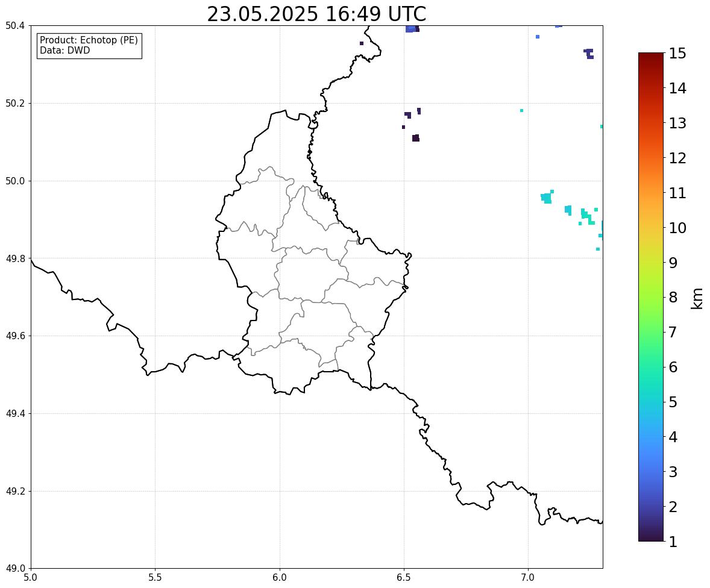Click the colorbar tick label "1"
The height and width of the screenshot is (588, 710).
(673, 542)
